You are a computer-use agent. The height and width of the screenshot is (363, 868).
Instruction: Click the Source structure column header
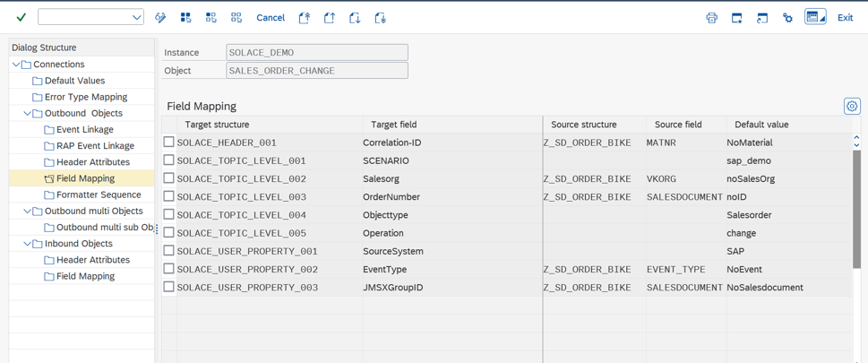(595, 125)
